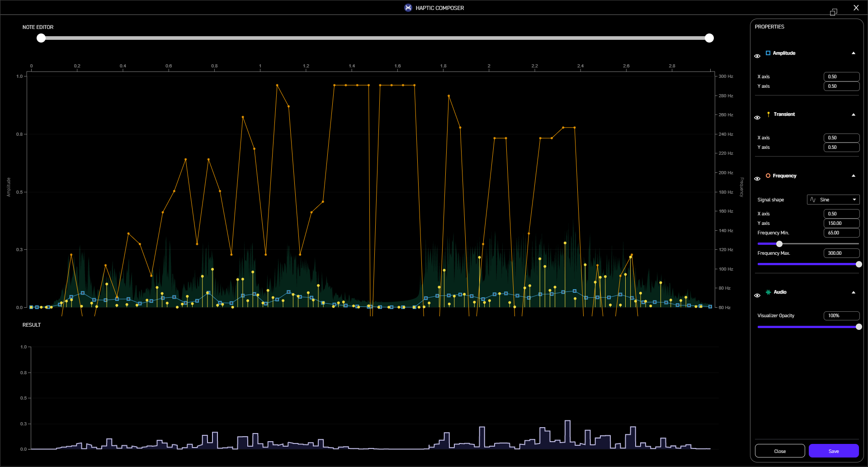This screenshot has height=467, width=868.
Task: Click the note editor range right handle
Action: pyautogui.click(x=709, y=38)
